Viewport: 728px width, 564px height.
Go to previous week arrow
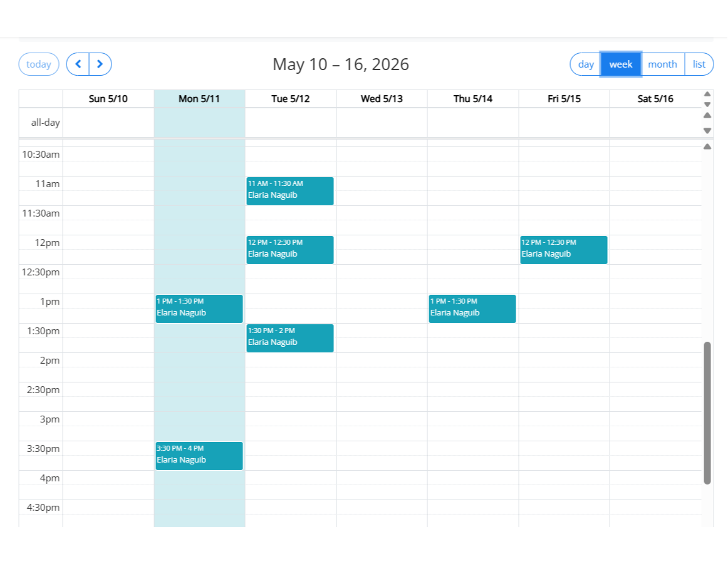pos(78,64)
